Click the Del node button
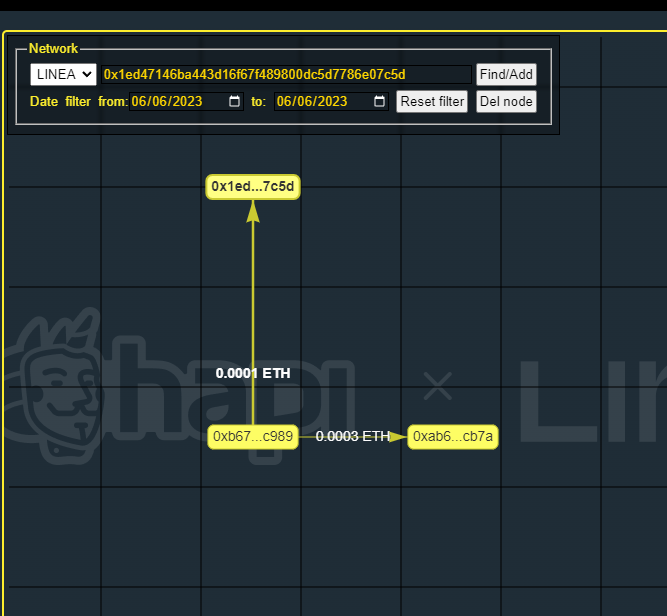The width and height of the screenshot is (667, 616). [x=506, y=101]
